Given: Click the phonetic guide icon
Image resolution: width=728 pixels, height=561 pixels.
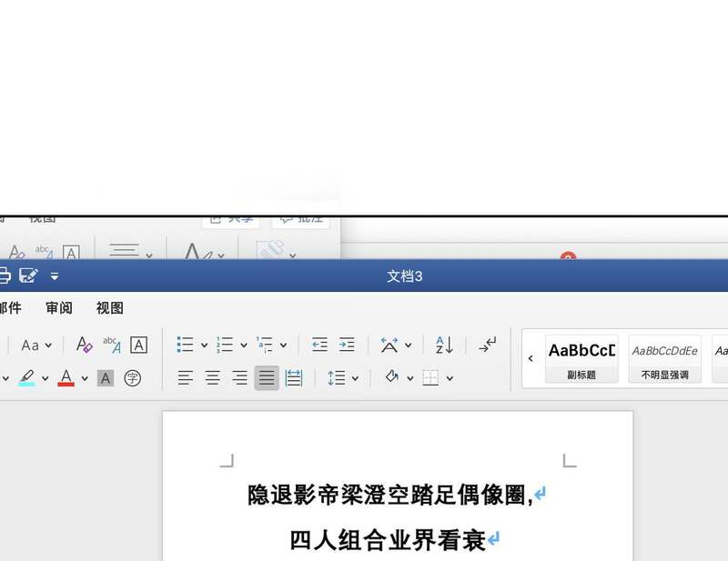Looking at the screenshot, I should [x=112, y=345].
